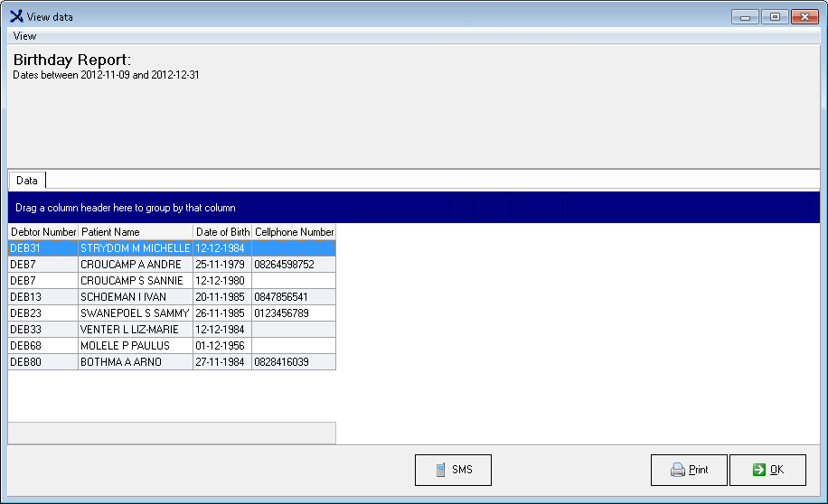Sort by Cellphone Number column header
This screenshot has width=828, height=504.
[294, 232]
